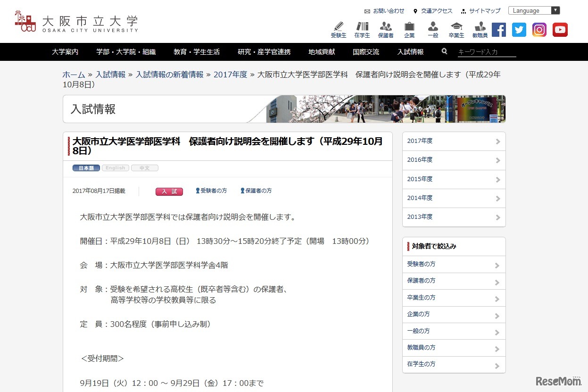The height and width of the screenshot is (392, 588).
Task: Open the university's Instagram page
Action: tap(539, 29)
